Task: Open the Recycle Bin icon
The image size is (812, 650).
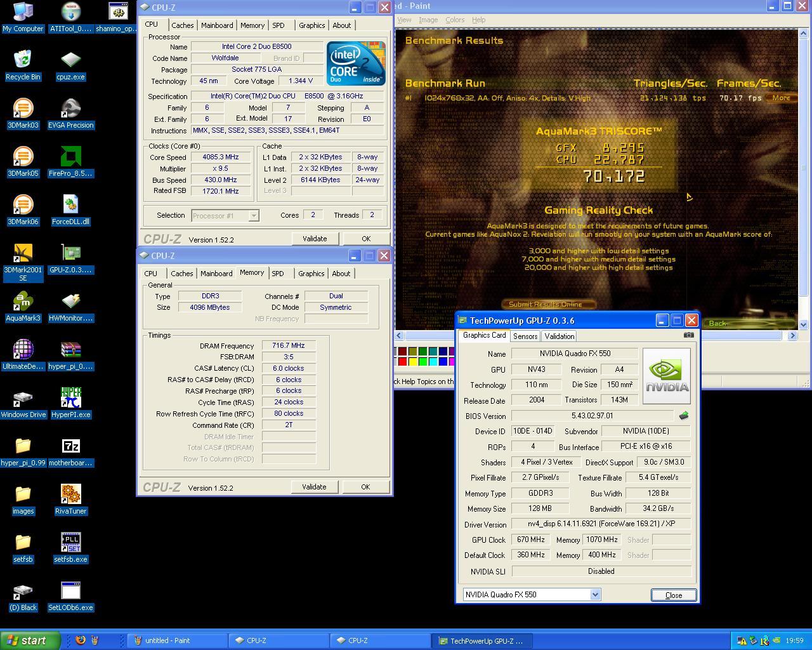Action: tap(23, 65)
